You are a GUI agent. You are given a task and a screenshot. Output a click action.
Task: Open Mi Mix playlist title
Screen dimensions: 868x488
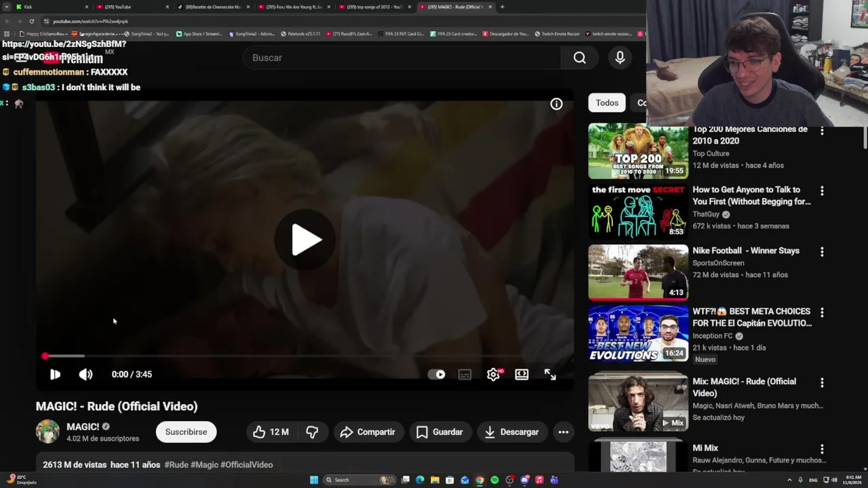coord(705,448)
